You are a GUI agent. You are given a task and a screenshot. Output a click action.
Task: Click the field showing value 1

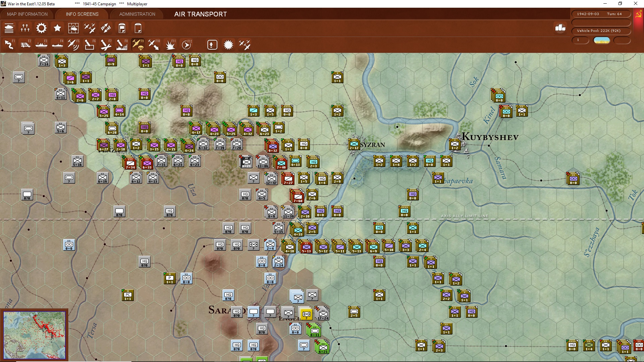coord(580,40)
